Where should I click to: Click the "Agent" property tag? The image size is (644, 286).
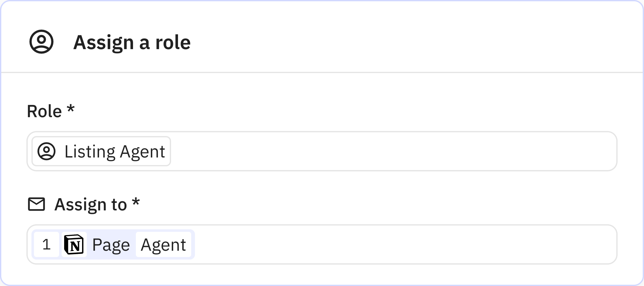point(163,245)
